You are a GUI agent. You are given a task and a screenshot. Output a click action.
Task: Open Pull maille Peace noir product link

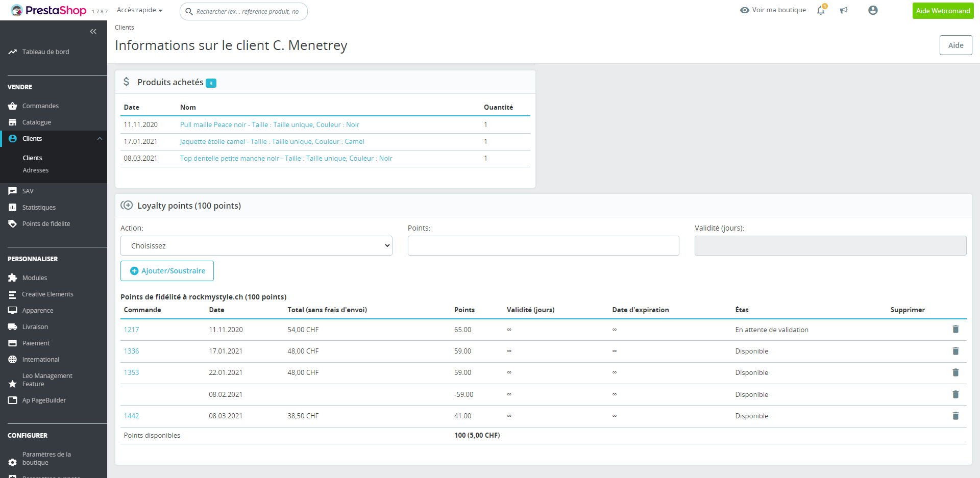coord(269,125)
